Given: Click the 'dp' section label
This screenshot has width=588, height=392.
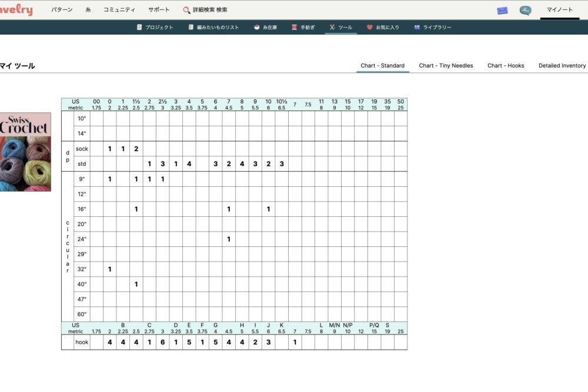Looking at the screenshot, I should [x=68, y=156].
